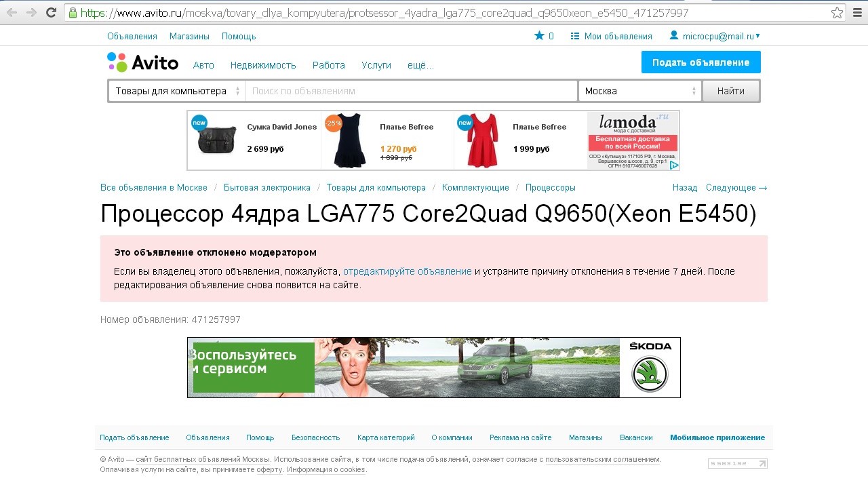Viewport: 868px width, 491px height.
Task: Click the ad choices icon on lamoda banner
Action: click(674, 165)
